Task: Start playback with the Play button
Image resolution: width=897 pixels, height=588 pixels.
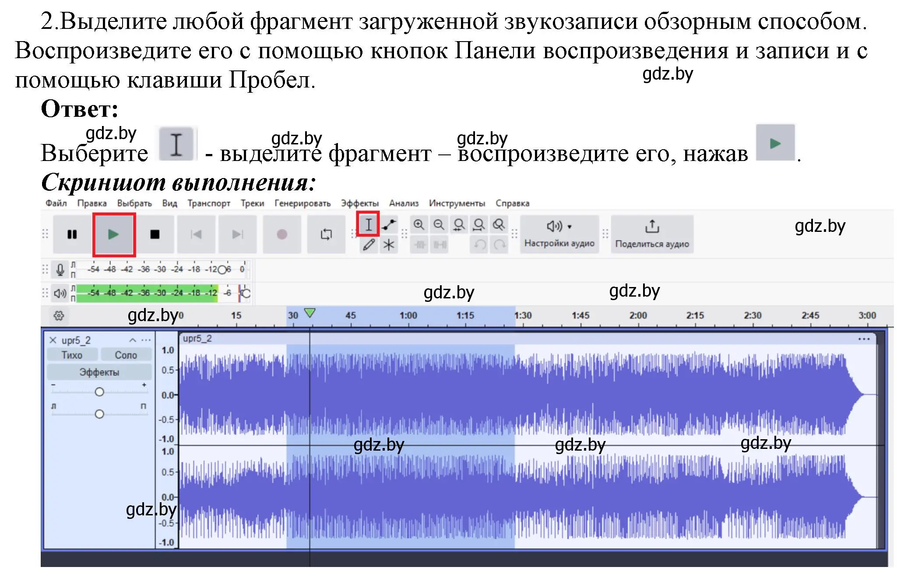Action: coord(114,234)
